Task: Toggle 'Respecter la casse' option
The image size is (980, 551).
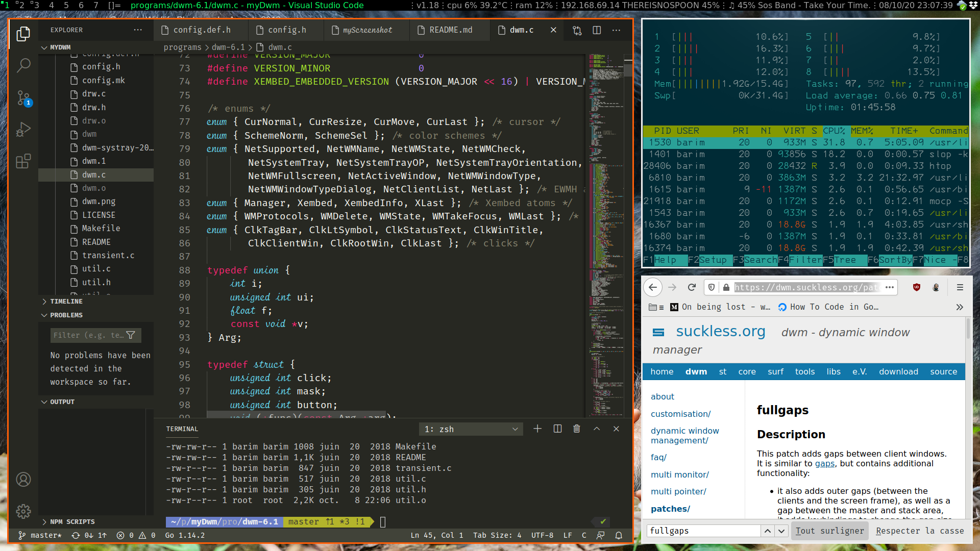Action: click(x=920, y=531)
